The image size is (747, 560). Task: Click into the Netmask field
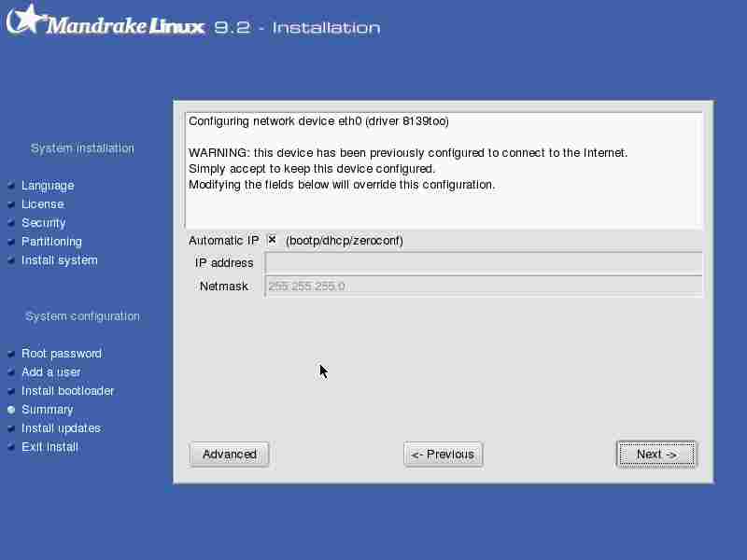coord(483,287)
